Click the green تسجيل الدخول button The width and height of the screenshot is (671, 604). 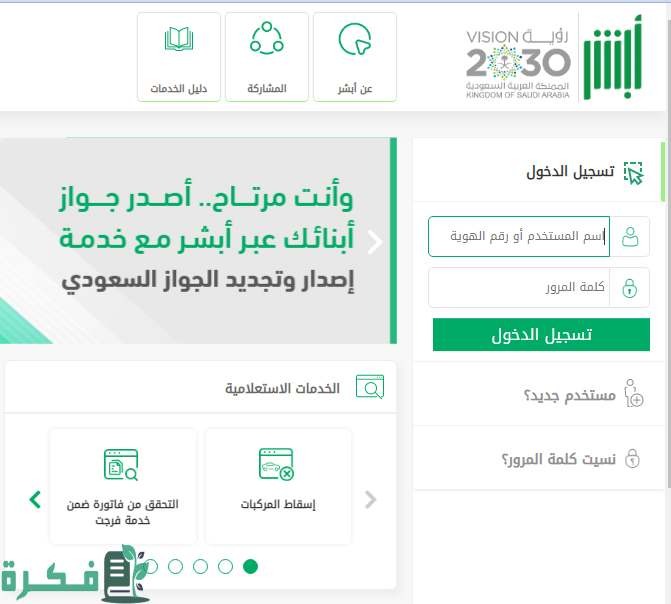coord(541,334)
